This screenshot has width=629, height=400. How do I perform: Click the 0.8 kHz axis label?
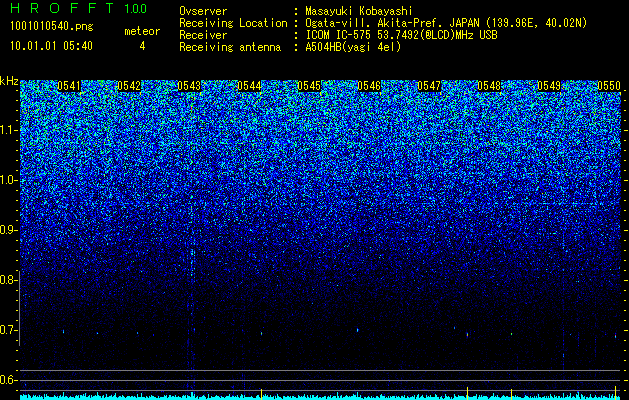click(x=9, y=280)
